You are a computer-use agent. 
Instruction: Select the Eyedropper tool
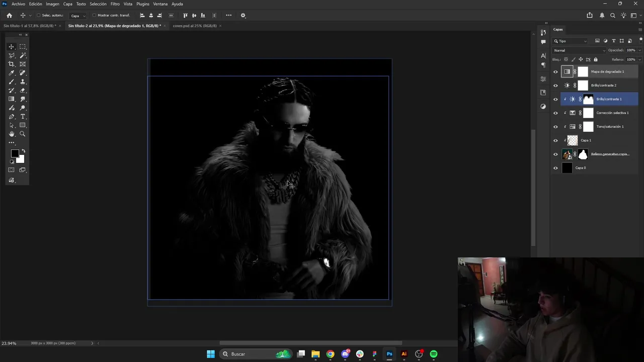click(12, 73)
